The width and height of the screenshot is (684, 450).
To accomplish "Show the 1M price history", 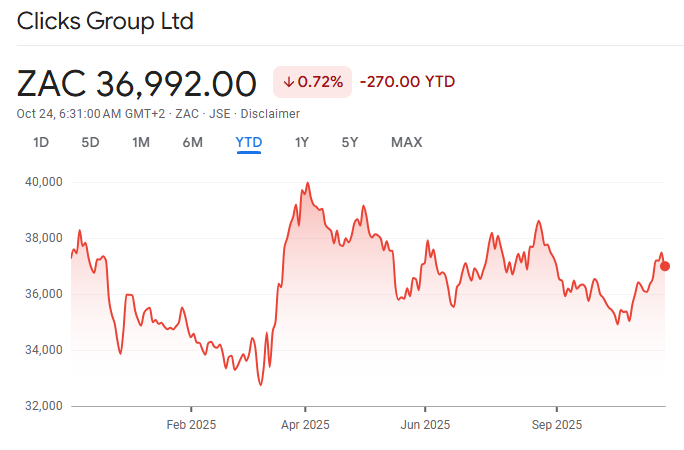I will tap(141, 142).
